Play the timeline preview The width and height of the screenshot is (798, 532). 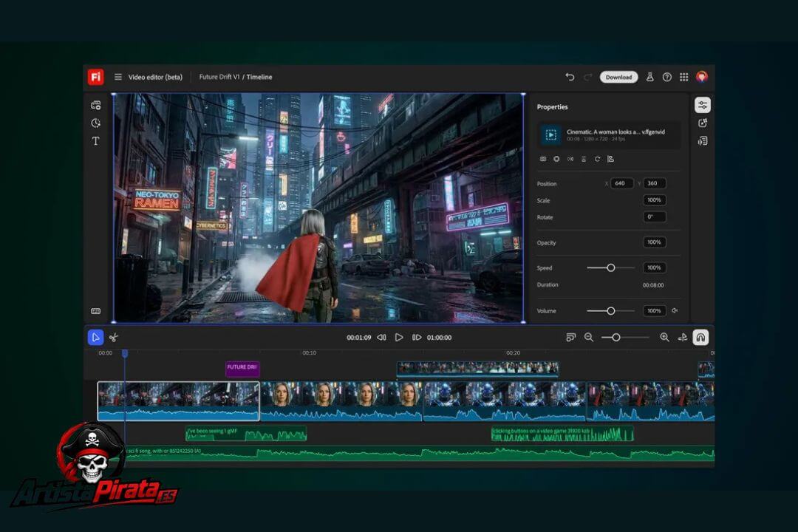[399, 338]
